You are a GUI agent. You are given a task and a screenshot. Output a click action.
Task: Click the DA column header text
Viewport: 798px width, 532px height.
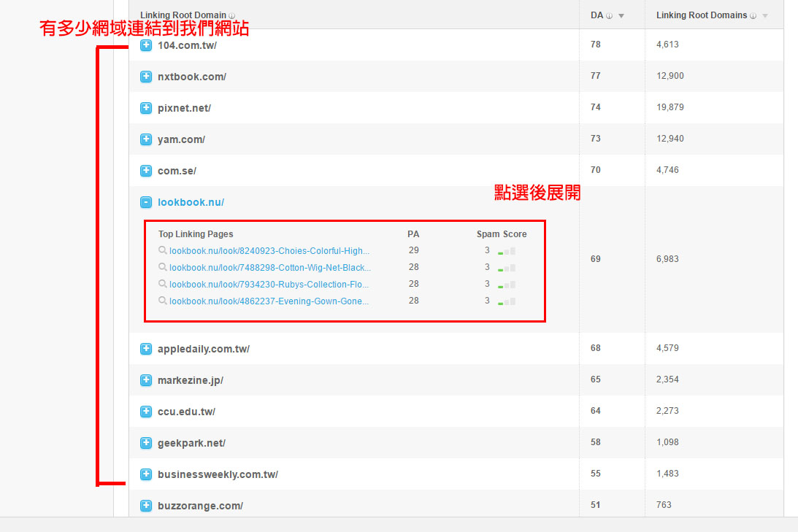pos(596,15)
